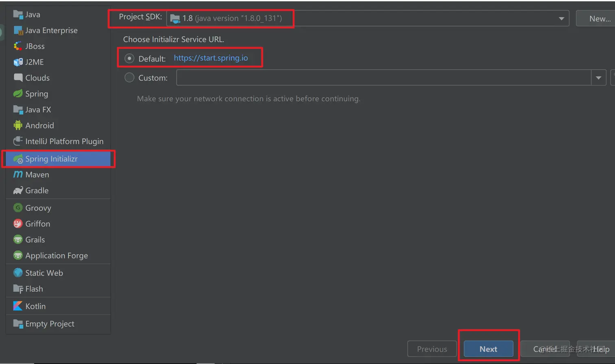Viewport: 615px width, 364px height.
Task: Click the Cancel button
Action: [x=545, y=349]
